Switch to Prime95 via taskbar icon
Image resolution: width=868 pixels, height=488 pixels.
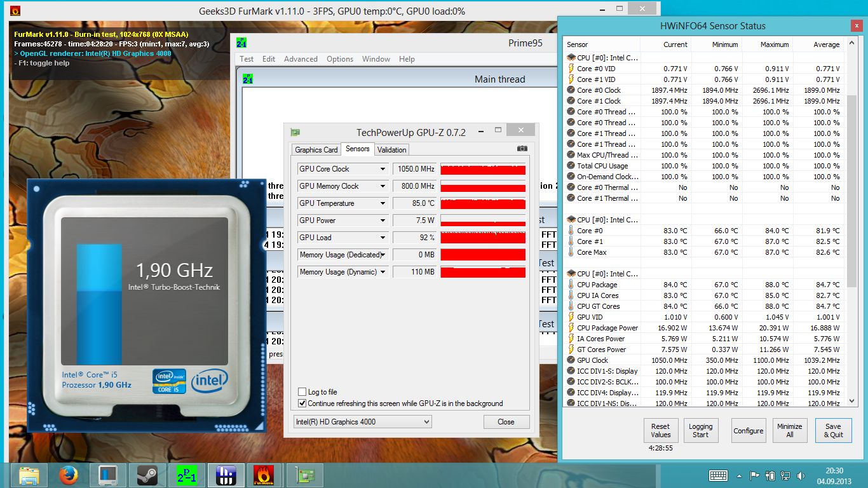[x=186, y=475]
